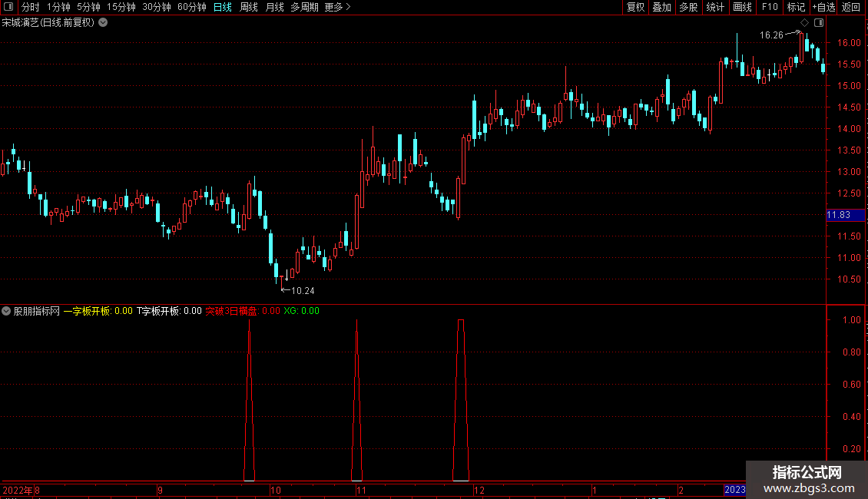Click the 叠加 overlay button
This screenshot has height=499, width=868.
pos(661,7)
